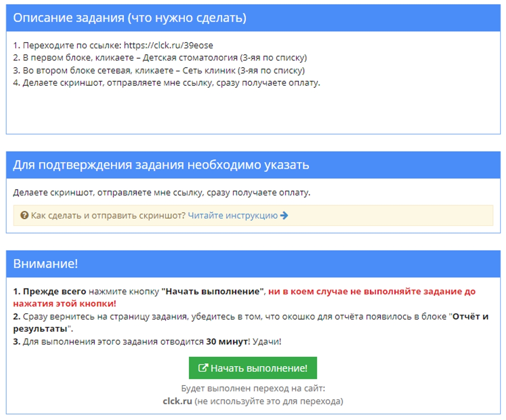Click the bold "Прежде всего" text
This screenshot has width=506, height=420.
(x=55, y=291)
